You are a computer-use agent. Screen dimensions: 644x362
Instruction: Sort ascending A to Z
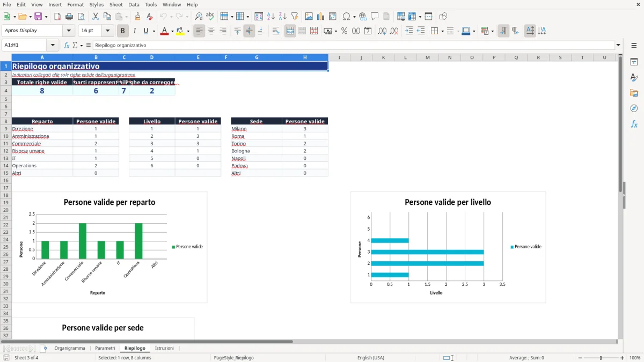pyautogui.click(x=271, y=17)
